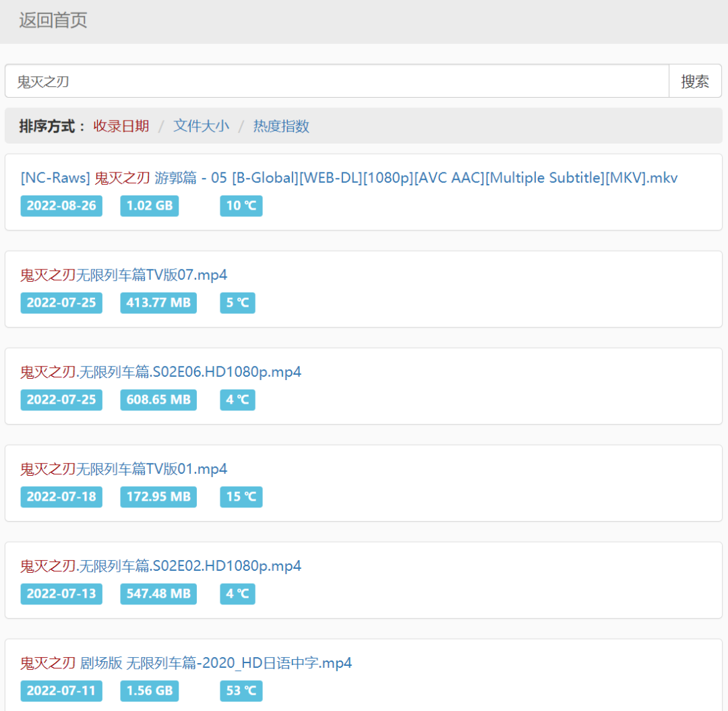Screen dimensions: 728x711
Task: Click the 排序方式 label
Action: (x=52, y=126)
